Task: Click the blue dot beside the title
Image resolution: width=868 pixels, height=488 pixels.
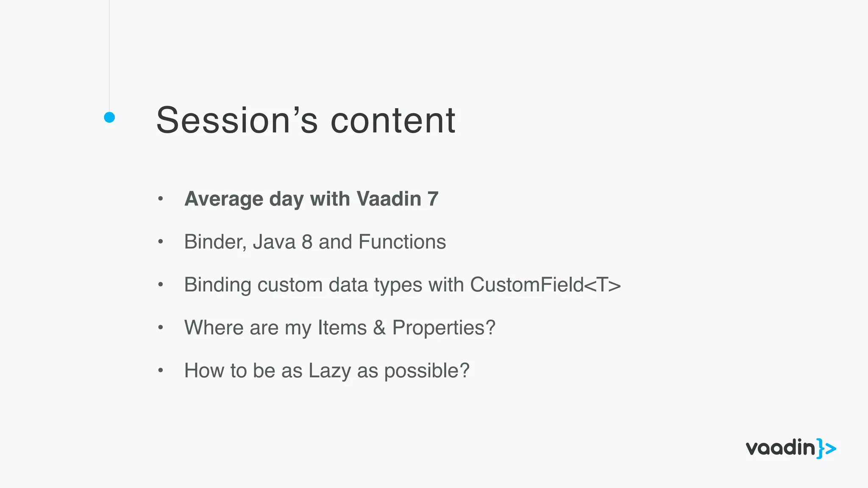Action: tap(109, 117)
